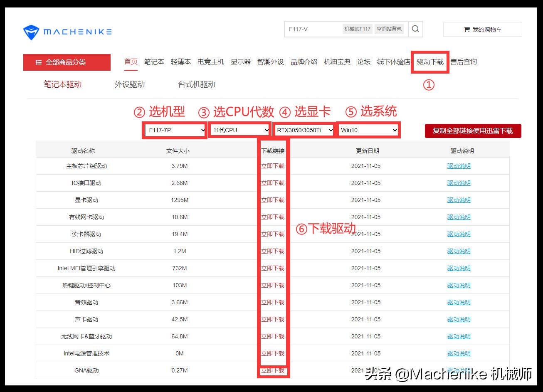The image size is (543, 392).
Task: Navigate to the 论坛 menu item
Action: pyautogui.click(x=363, y=62)
